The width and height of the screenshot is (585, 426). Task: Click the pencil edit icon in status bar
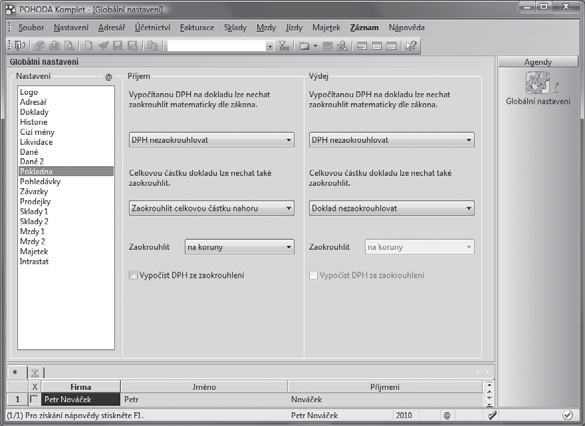(492, 415)
